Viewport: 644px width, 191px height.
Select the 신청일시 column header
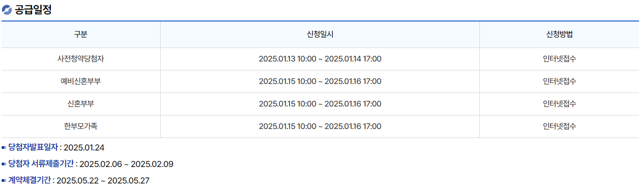tap(320, 34)
